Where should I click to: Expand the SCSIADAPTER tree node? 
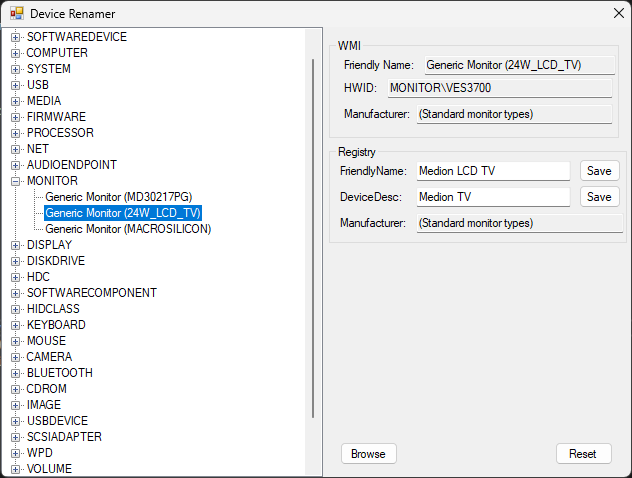point(15,437)
